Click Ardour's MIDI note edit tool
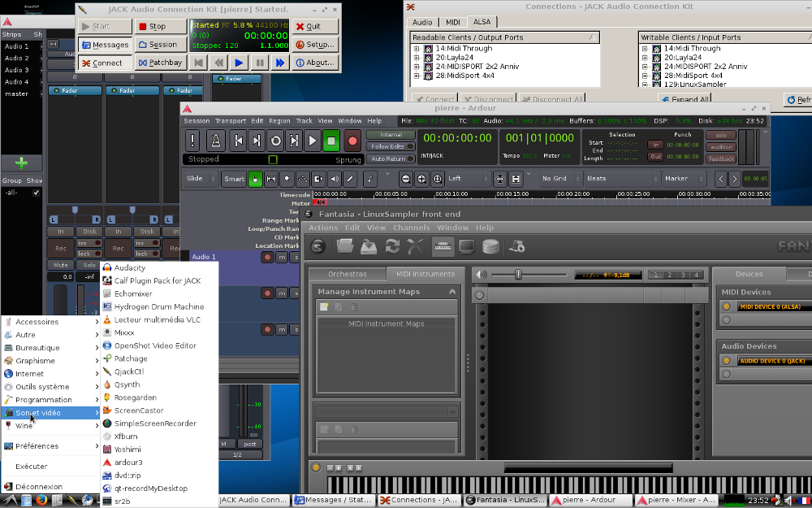The height and width of the screenshot is (508, 812). (x=369, y=179)
